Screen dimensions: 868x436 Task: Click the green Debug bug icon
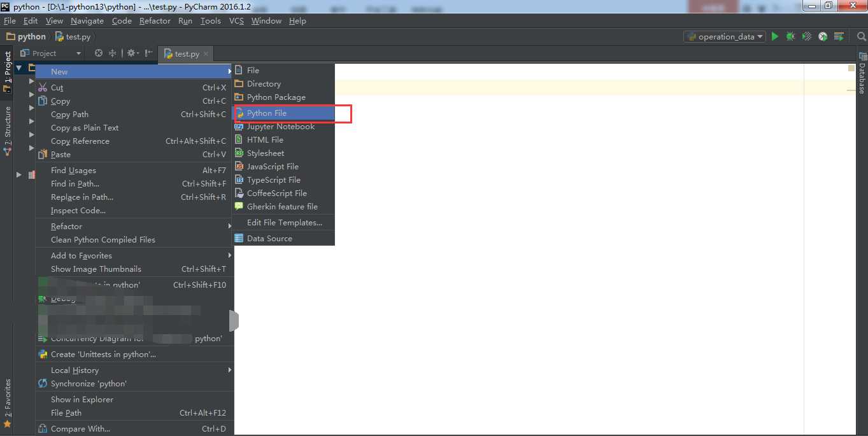790,36
